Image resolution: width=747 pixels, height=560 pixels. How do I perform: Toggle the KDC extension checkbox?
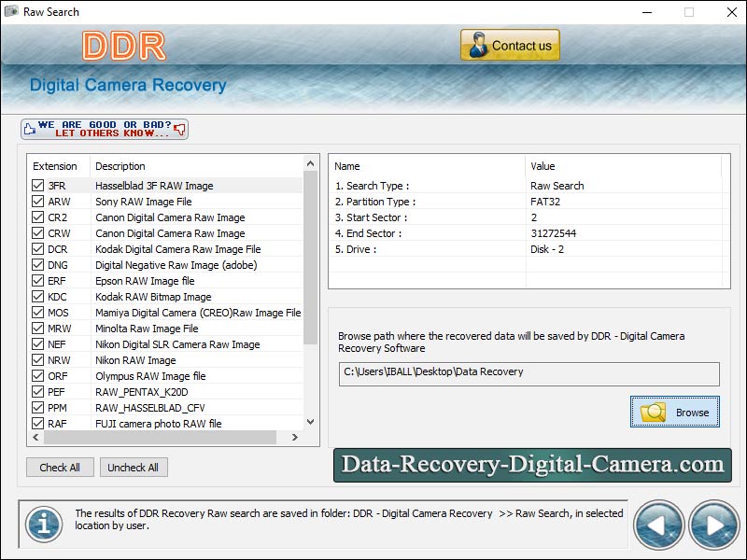click(x=37, y=296)
